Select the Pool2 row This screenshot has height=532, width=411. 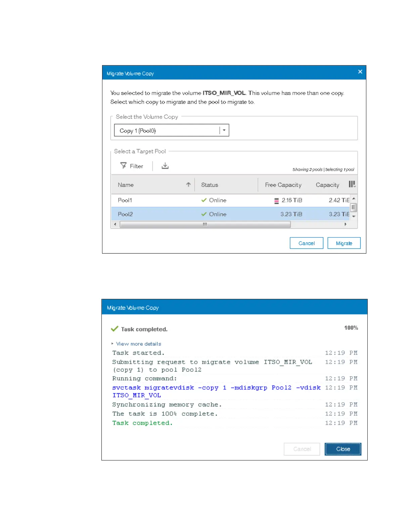click(230, 214)
